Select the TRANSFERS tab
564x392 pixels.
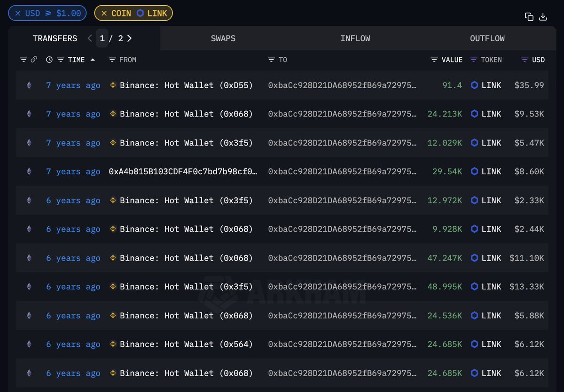tap(55, 38)
